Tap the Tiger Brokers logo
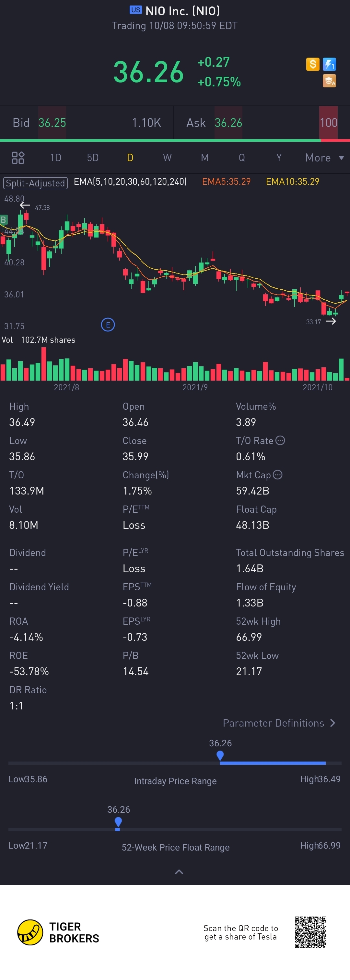 pos(58,932)
